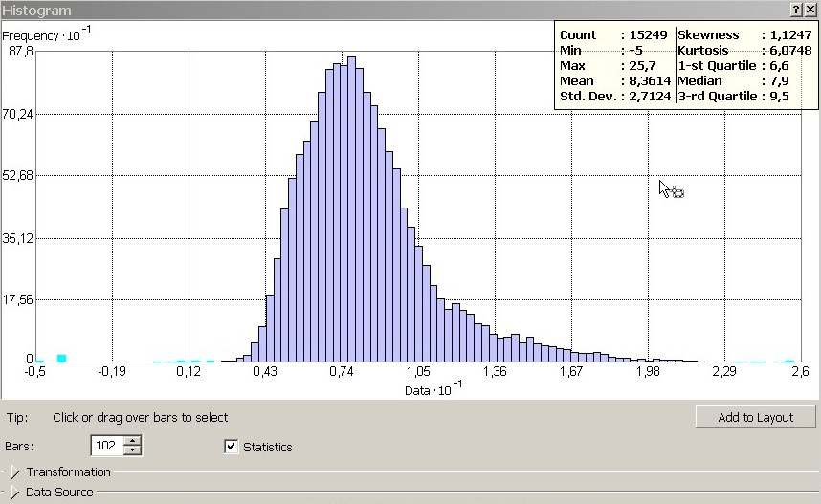The height and width of the screenshot is (504, 821).
Task: Click the 1-st Quartile value 6,6
Action: point(779,66)
